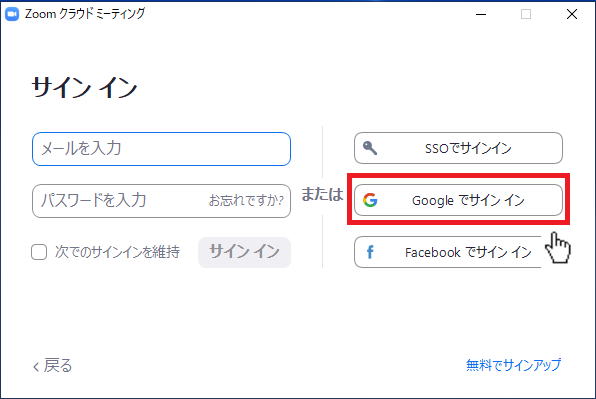This screenshot has width=596, height=399.
Task: Go back using the 戻る link
Action: pos(52,366)
